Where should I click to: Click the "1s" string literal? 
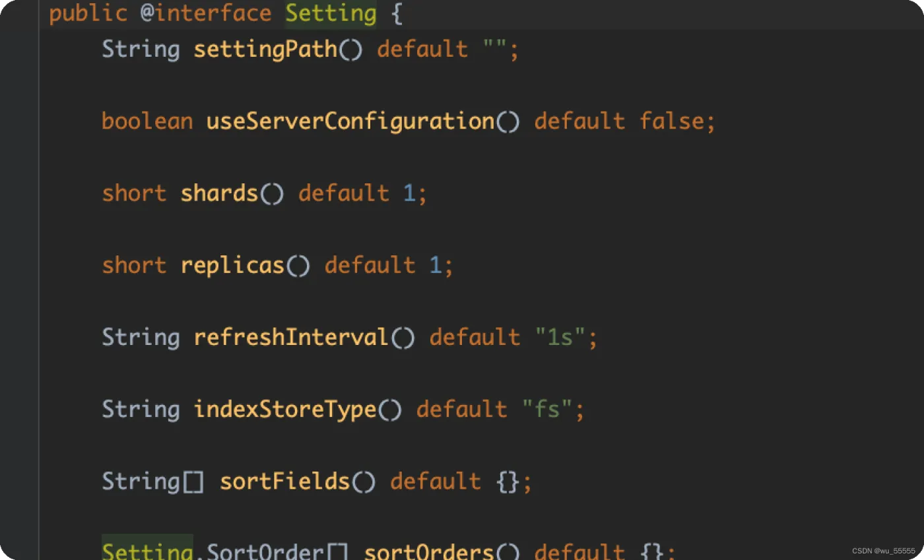coord(560,337)
